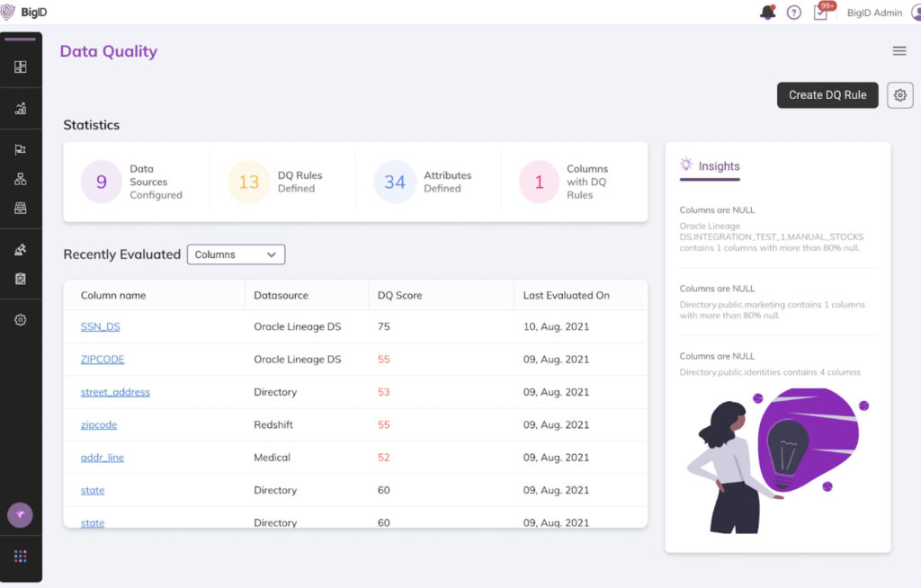Open the Data Quality settings gear beside Create DQ Rule
921x588 pixels.
(x=899, y=94)
